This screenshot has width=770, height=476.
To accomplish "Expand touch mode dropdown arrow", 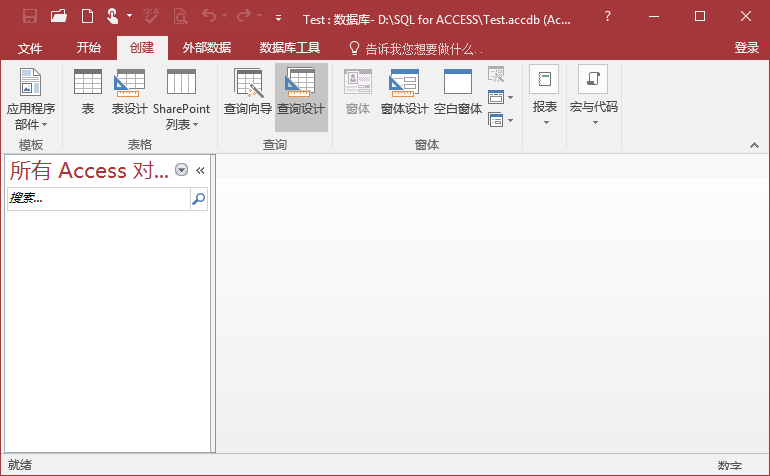I will (130, 16).
